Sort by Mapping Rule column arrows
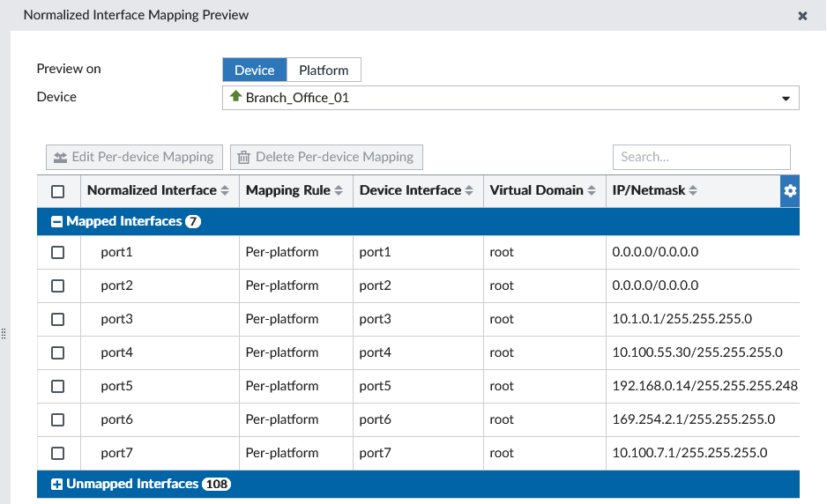 click(339, 191)
